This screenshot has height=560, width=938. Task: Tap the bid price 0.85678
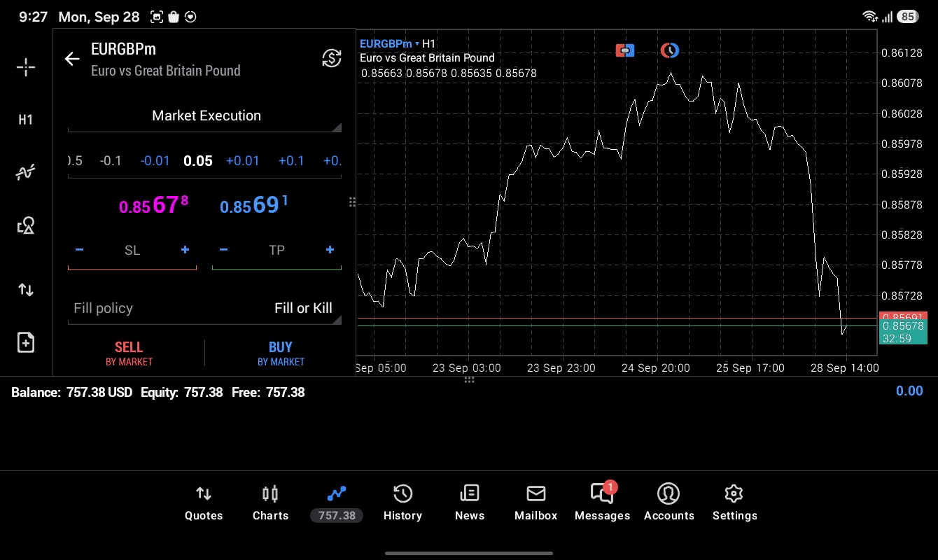coord(153,205)
